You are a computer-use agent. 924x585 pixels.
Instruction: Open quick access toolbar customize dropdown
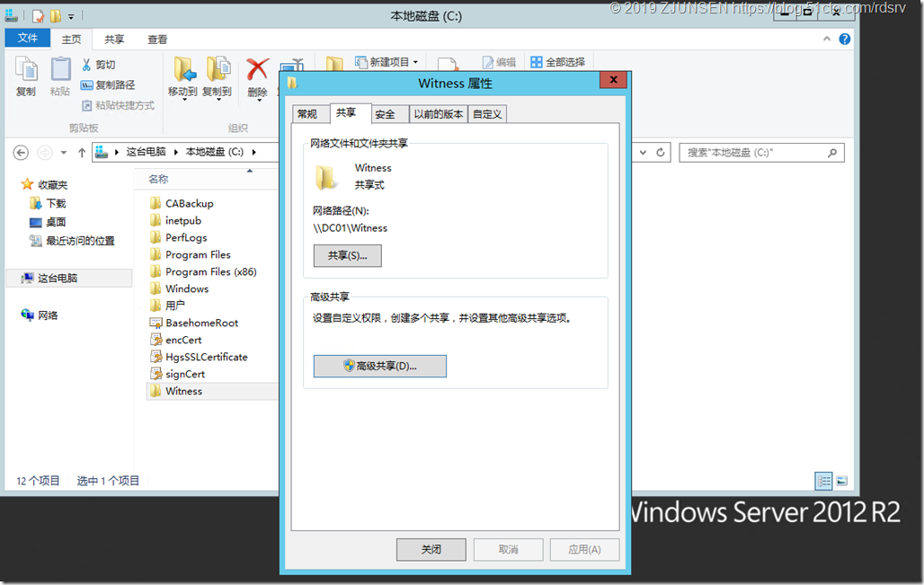(71, 16)
